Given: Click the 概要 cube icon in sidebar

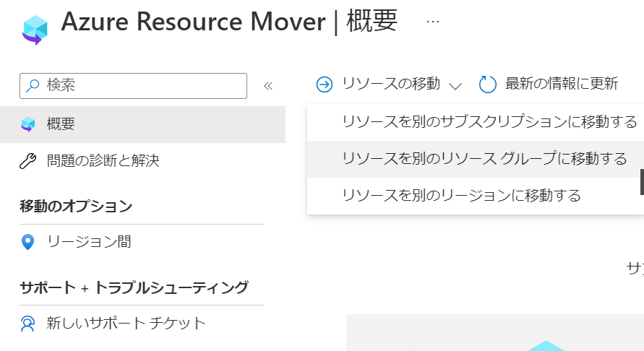Looking at the screenshot, I should 28,124.
